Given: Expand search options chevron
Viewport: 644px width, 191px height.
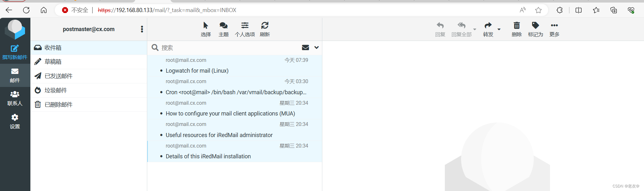Looking at the screenshot, I should pos(317,48).
